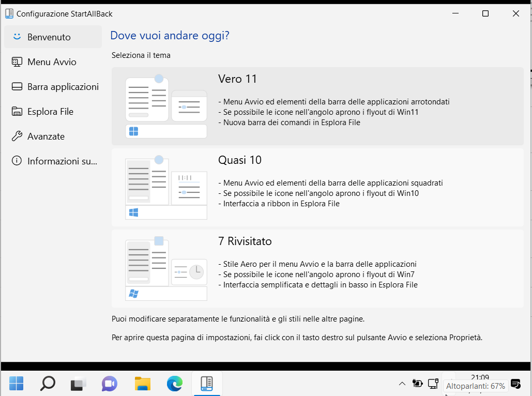Open File Explorer from the taskbar
Viewport: 532px width, 396px height.
[143, 384]
